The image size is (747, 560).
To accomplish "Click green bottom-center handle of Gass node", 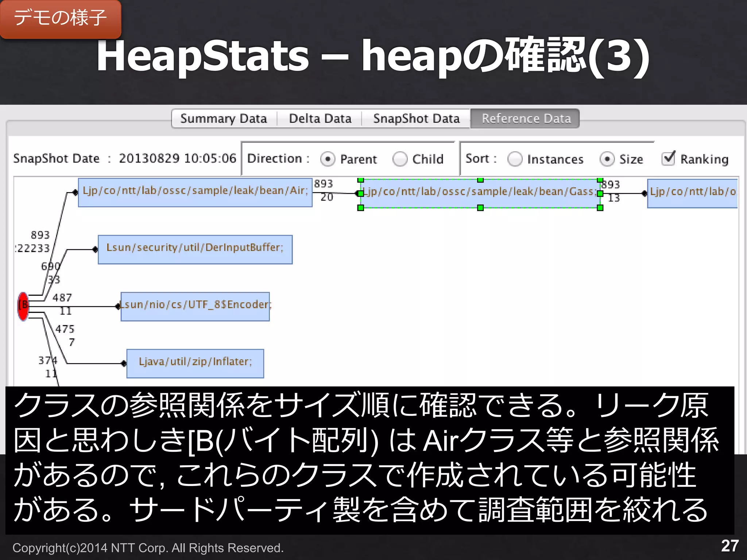I will point(480,208).
